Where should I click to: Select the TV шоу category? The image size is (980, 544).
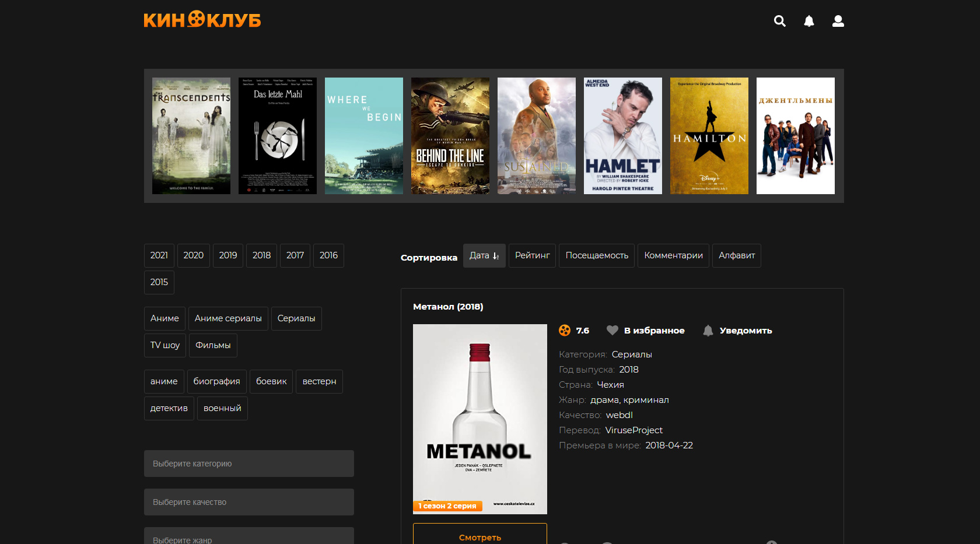coord(165,345)
